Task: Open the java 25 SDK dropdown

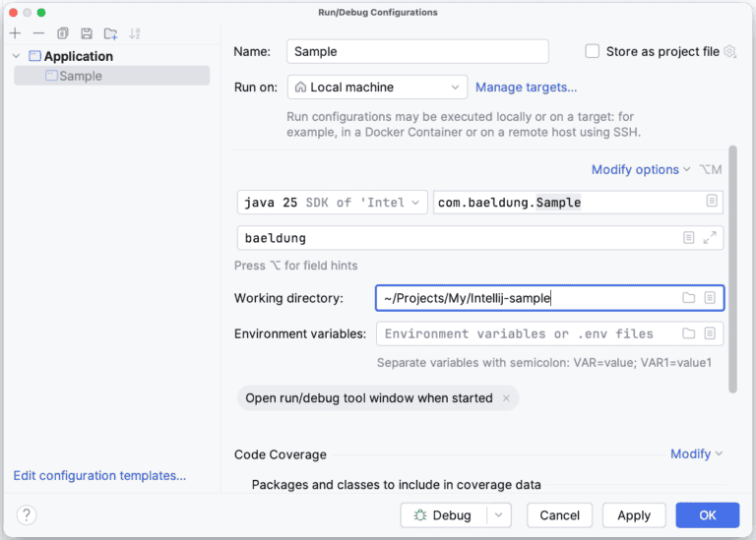Action: (x=332, y=203)
